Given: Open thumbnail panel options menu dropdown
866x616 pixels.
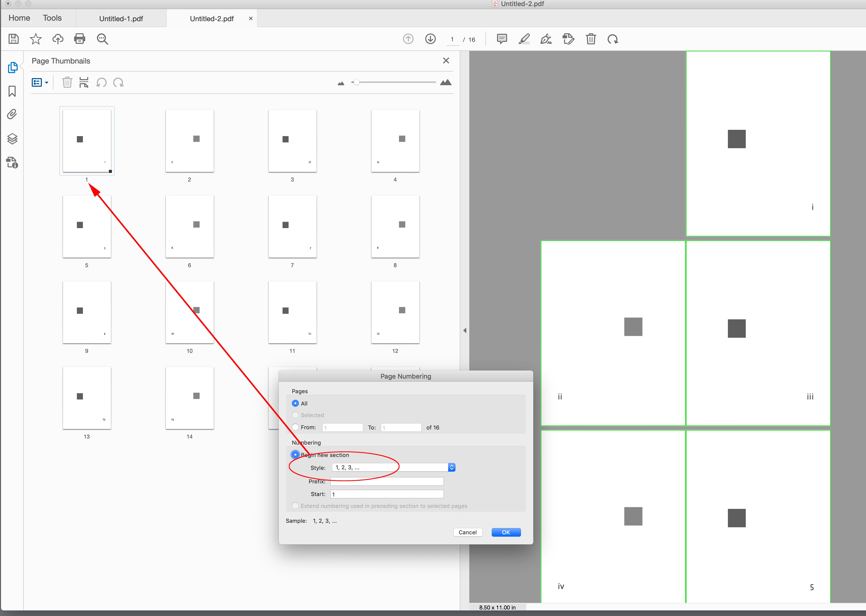Looking at the screenshot, I should point(40,82).
